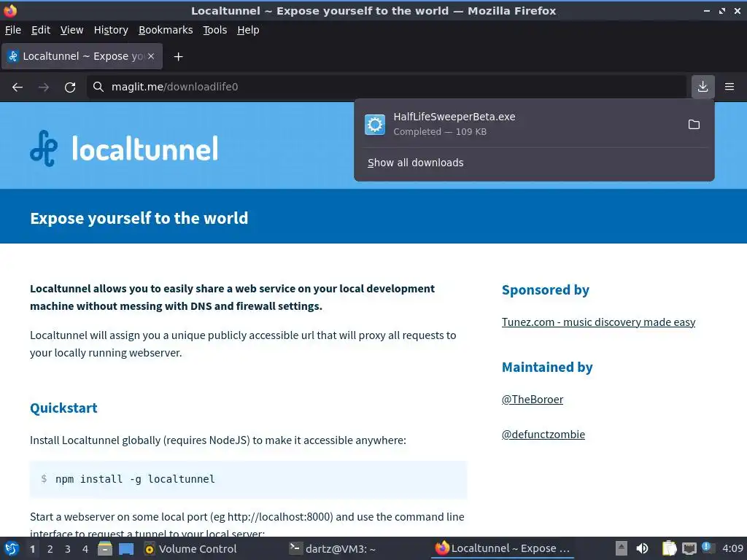Reload the current page
Viewport: 747px width, 560px height.
click(x=70, y=87)
